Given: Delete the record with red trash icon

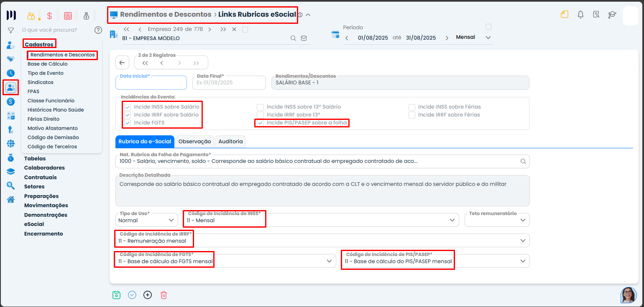Looking at the screenshot, I should tap(164, 295).
